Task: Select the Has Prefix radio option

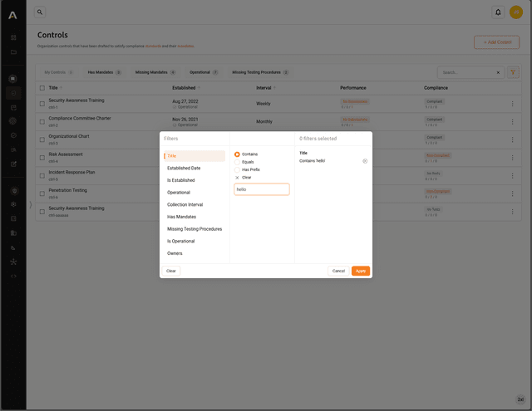Action: [237, 169]
